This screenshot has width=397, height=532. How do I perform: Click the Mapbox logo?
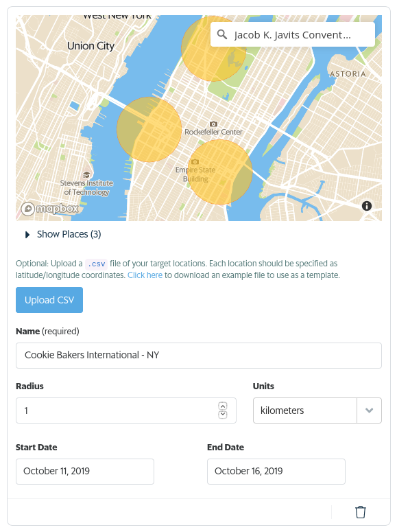50,208
